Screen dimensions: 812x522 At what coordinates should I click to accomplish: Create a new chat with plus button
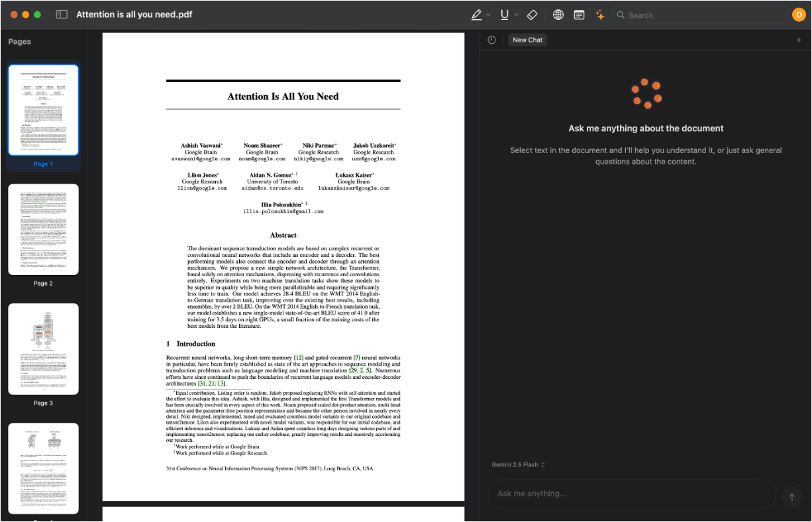799,40
